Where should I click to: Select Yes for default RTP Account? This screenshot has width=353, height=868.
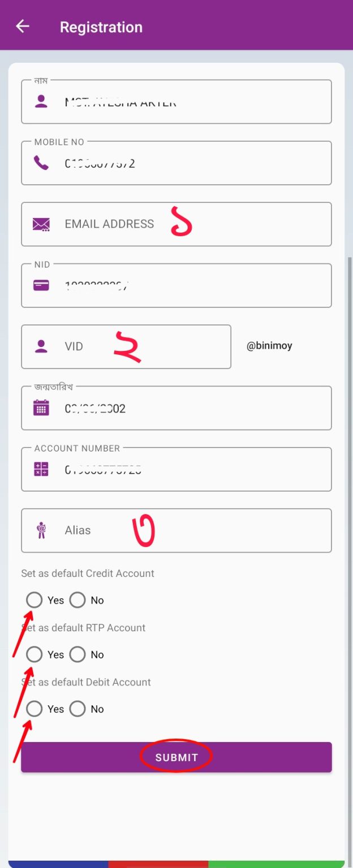click(x=35, y=654)
